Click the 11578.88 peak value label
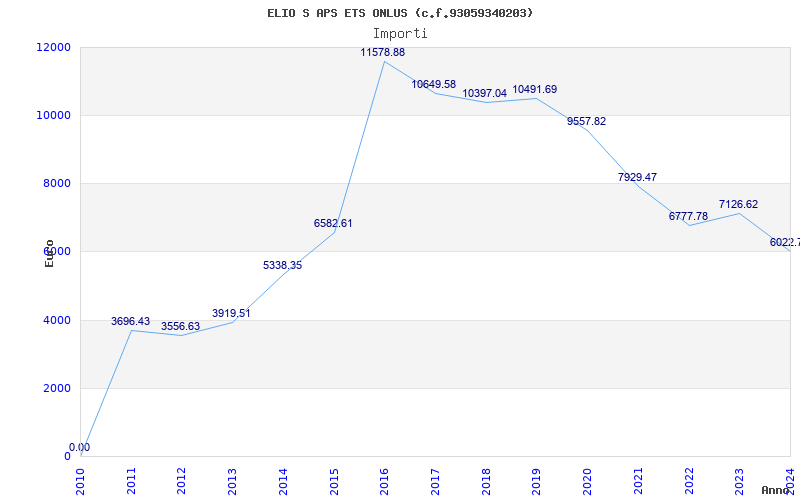 tap(383, 52)
